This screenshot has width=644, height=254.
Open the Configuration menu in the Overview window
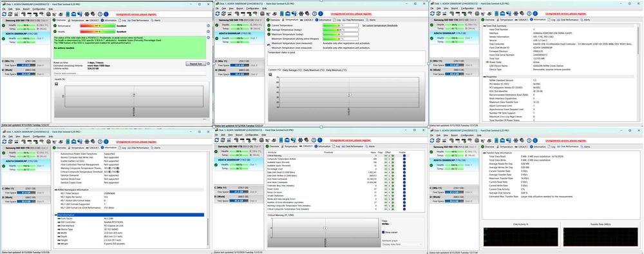[x=39, y=8]
